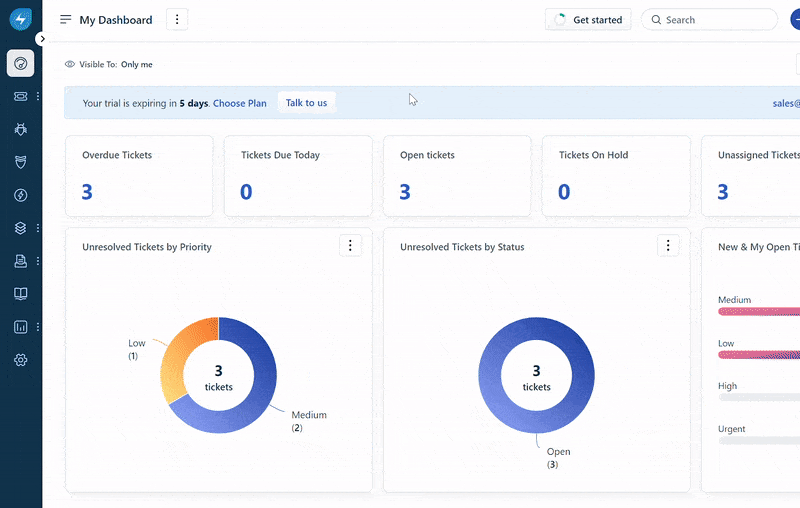This screenshot has height=508, width=800.
Task: Click the Visible To eye icon
Action: pyautogui.click(x=70, y=64)
